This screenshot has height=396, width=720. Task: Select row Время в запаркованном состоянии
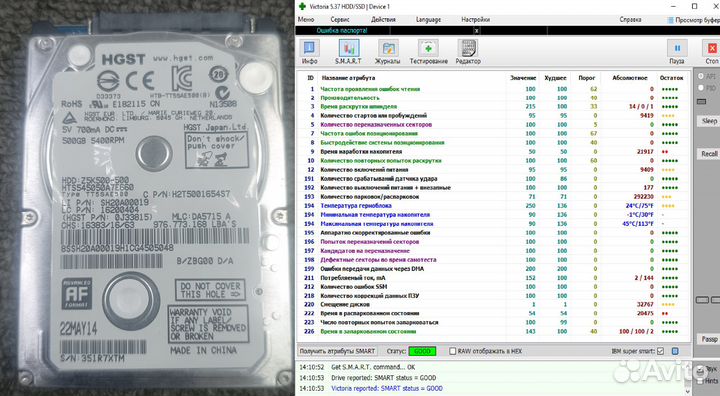tap(493, 331)
